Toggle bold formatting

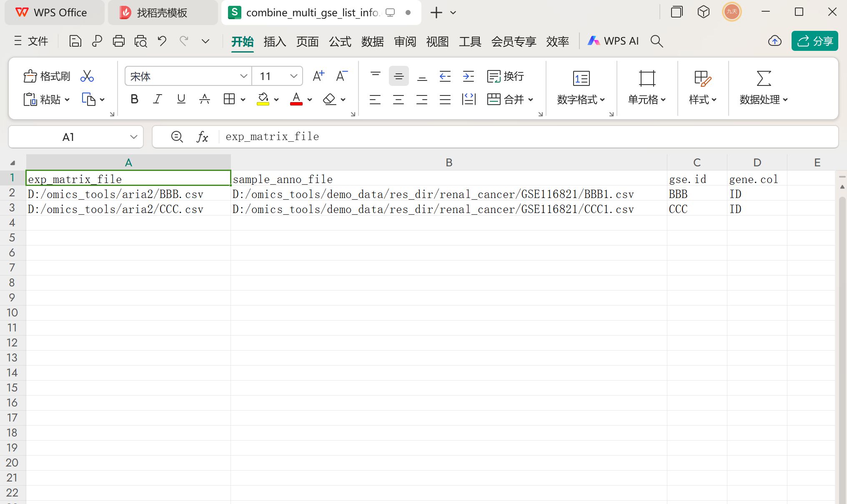134,99
